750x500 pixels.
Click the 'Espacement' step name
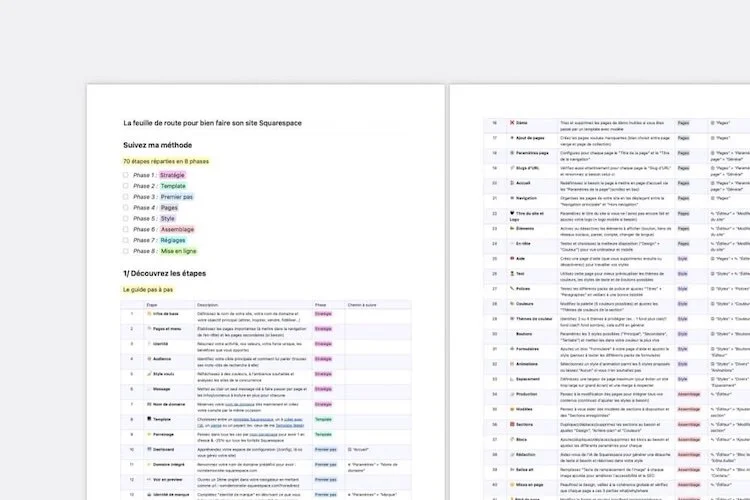pos(528,379)
